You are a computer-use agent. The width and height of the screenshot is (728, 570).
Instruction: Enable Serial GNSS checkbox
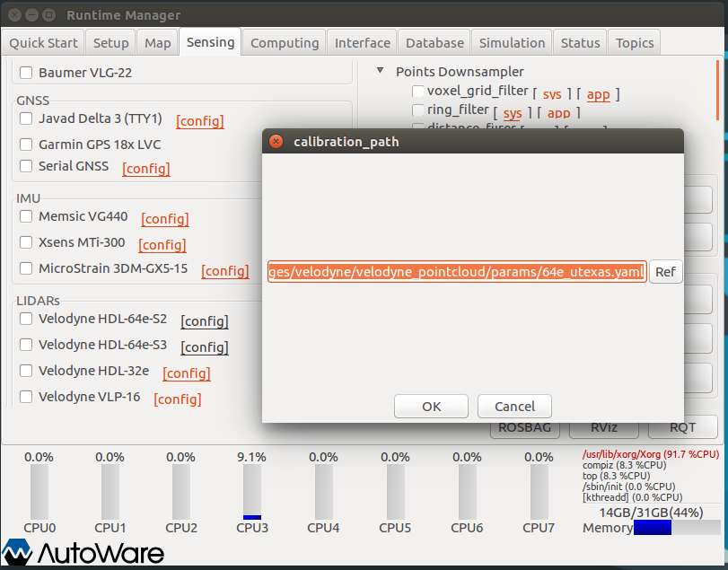(x=26, y=166)
